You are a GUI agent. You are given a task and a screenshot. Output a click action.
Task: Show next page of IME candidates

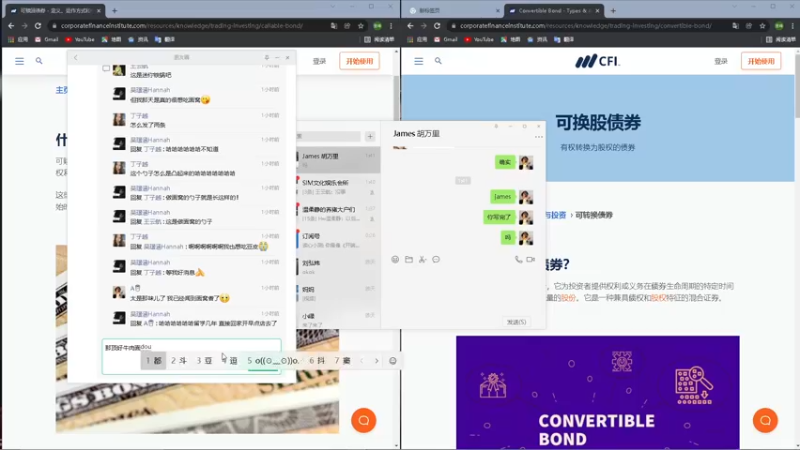point(377,361)
